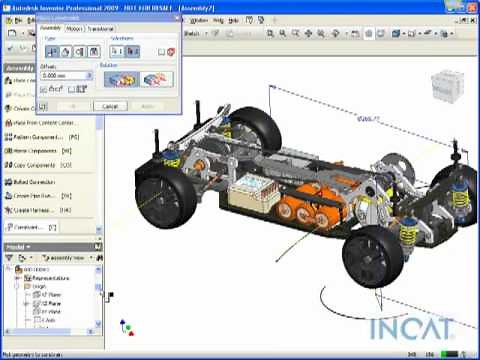Activate the Pan tool
This screenshot has height=360, width=480.
(x=308, y=33)
